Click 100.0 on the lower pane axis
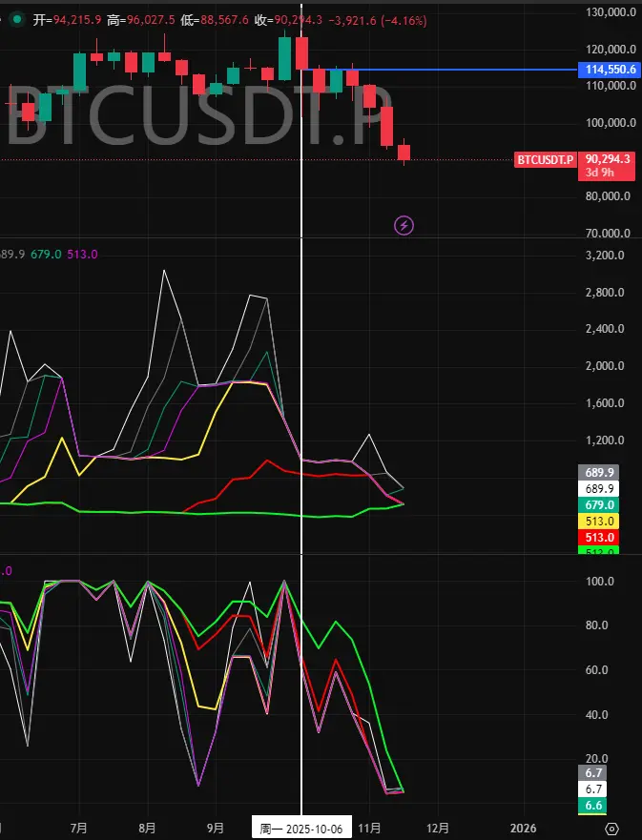The width and height of the screenshot is (642, 840). pyautogui.click(x=600, y=582)
